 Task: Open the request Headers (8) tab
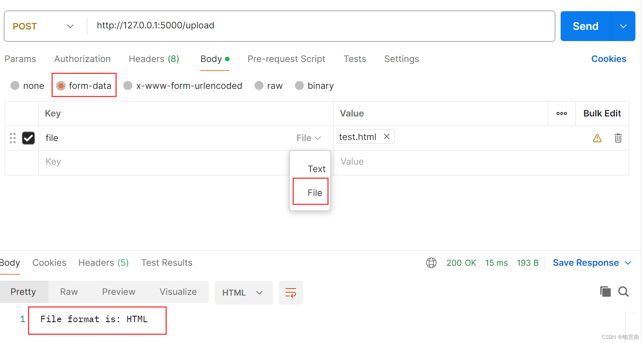154,59
